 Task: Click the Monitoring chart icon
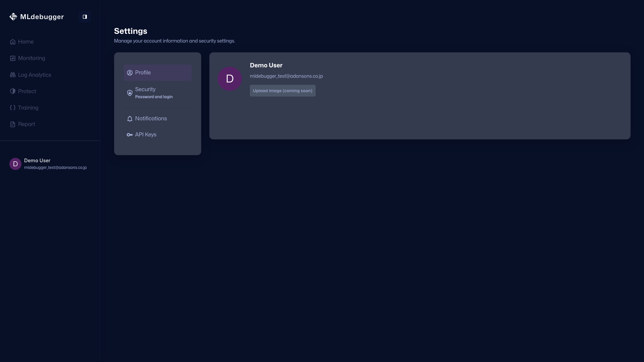[x=13, y=58]
